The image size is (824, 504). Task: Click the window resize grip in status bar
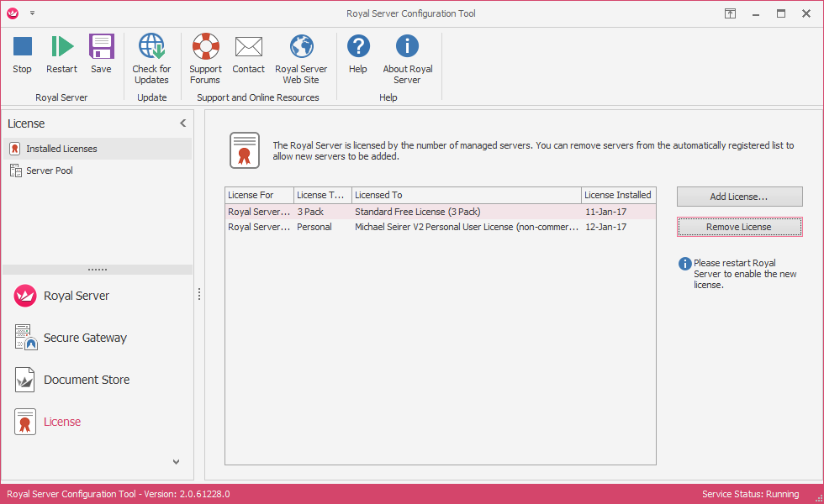click(818, 498)
